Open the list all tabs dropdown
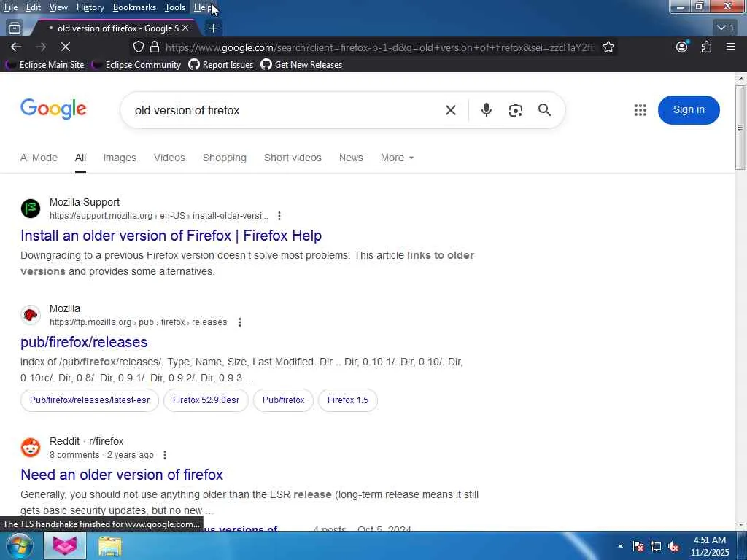 point(726,28)
